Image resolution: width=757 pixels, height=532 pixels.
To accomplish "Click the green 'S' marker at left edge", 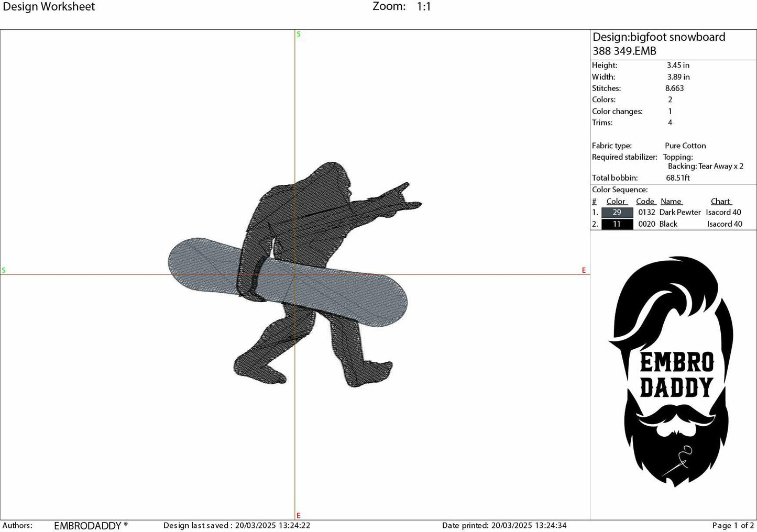I will click(4, 271).
